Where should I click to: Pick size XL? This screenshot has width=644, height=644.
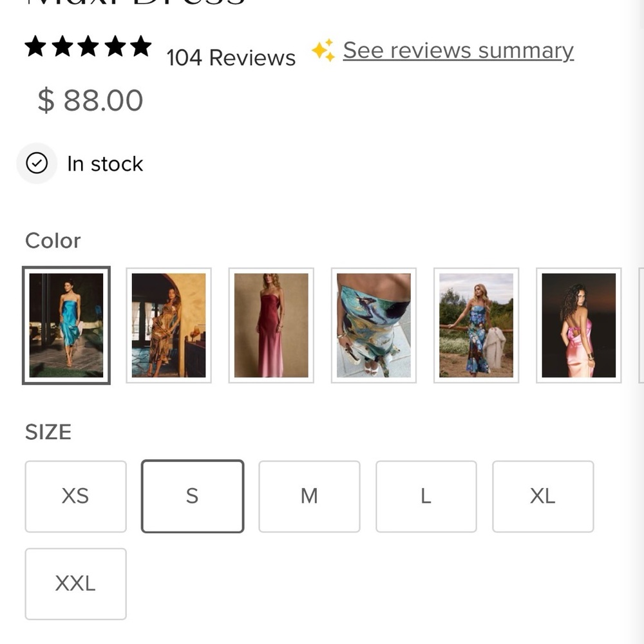click(x=543, y=497)
